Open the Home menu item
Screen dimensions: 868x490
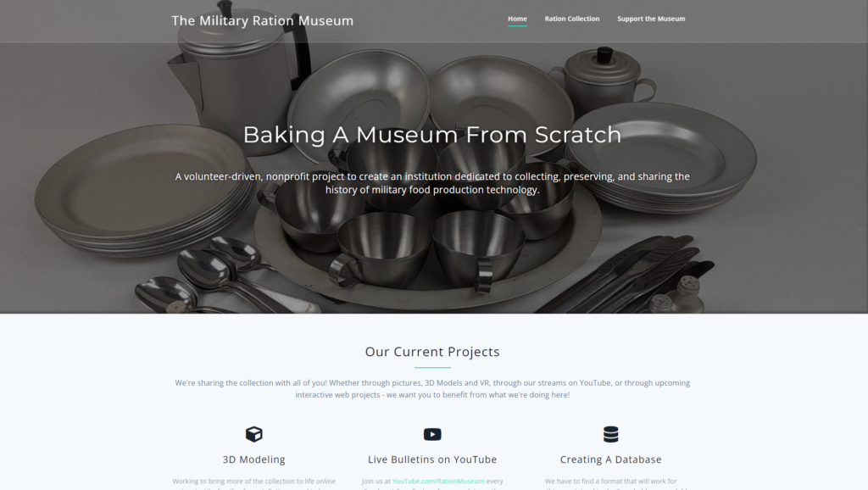pyautogui.click(x=517, y=19)
